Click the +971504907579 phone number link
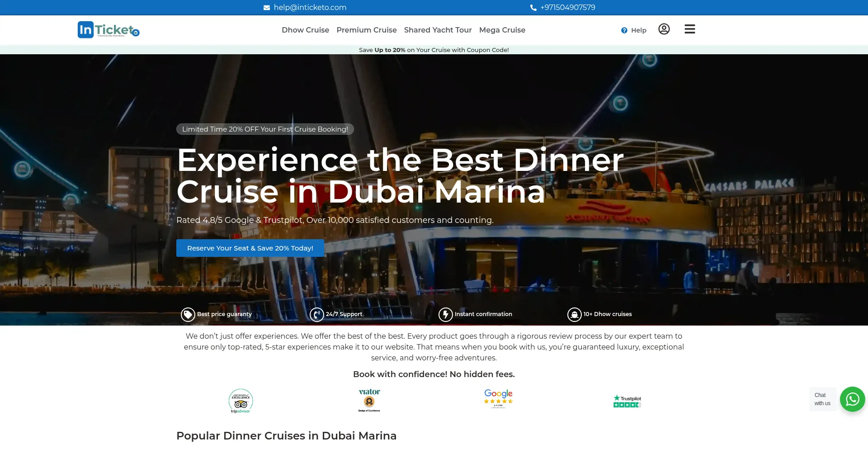This screenshot has height=449, width=868. (x=567, y=7)
